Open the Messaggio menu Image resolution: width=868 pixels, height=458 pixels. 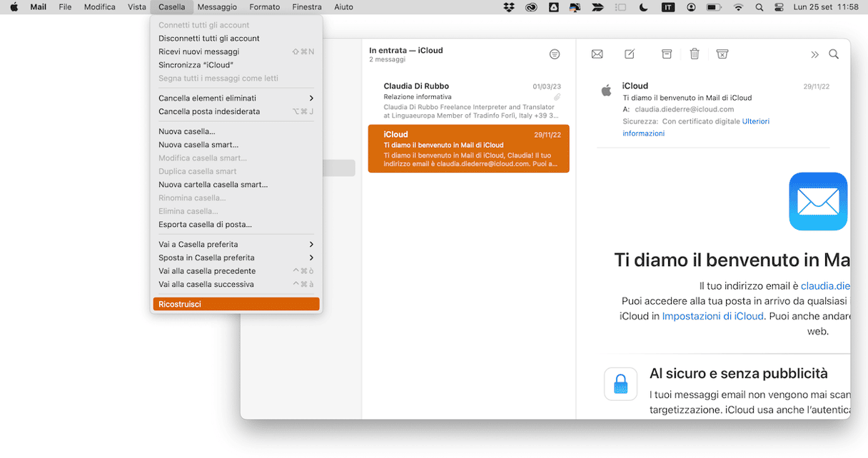pos(217,7)
